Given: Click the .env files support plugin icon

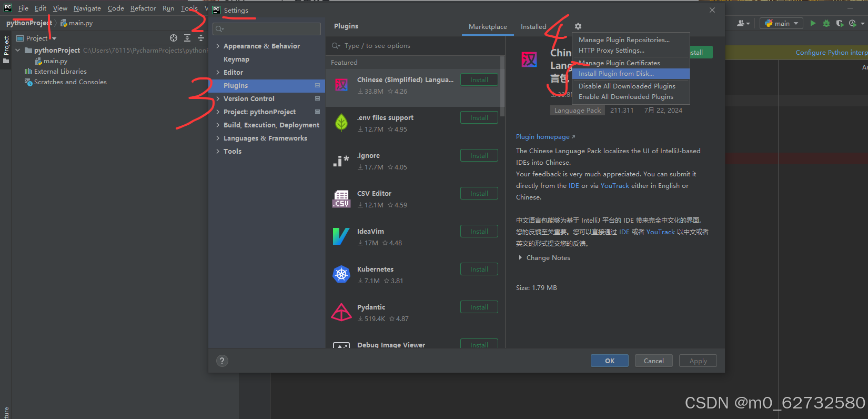Looking at the screenshot, I should pos(341,123).
